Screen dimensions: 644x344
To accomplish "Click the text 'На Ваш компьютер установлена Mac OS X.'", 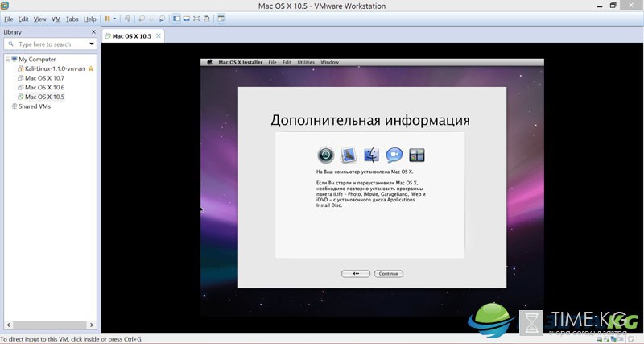I will [x=365, y=172].
